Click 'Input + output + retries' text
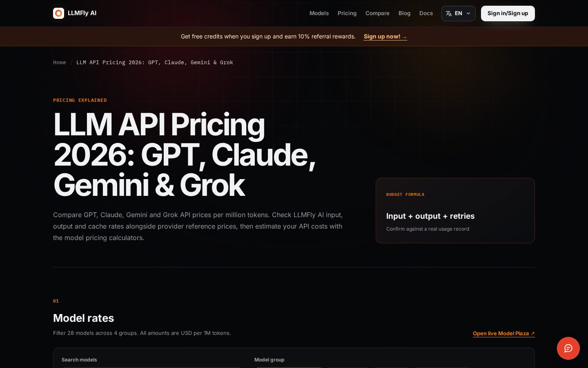588x368 pixels. click(430, 216)
